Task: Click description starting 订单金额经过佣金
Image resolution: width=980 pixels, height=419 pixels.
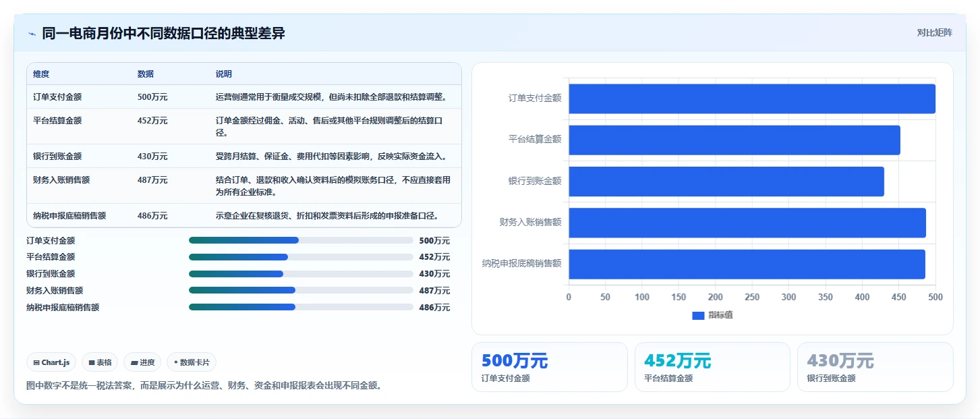Action: pos(330,126)
